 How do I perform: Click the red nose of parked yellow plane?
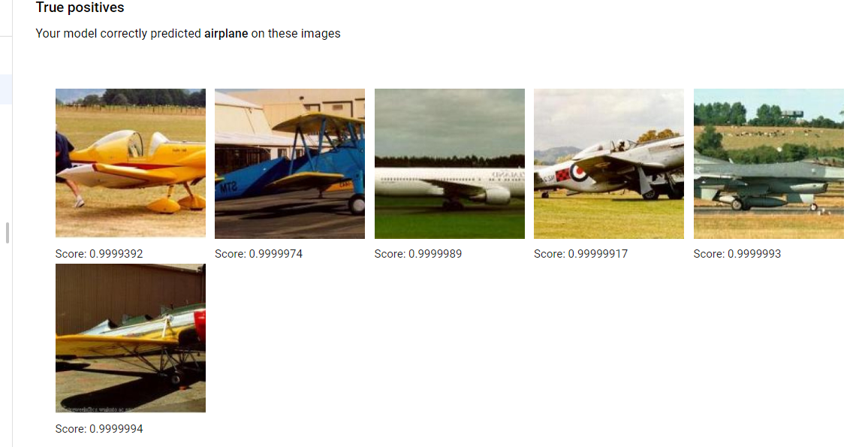[199, 325]
